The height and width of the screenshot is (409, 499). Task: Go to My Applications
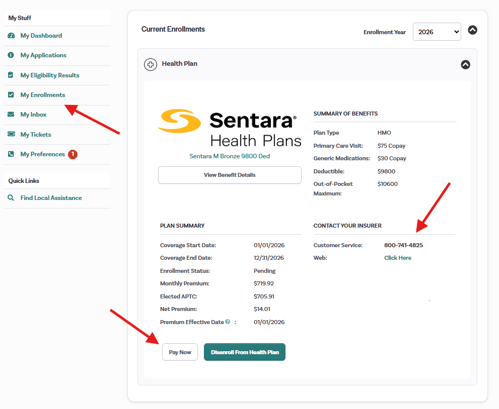43,55
